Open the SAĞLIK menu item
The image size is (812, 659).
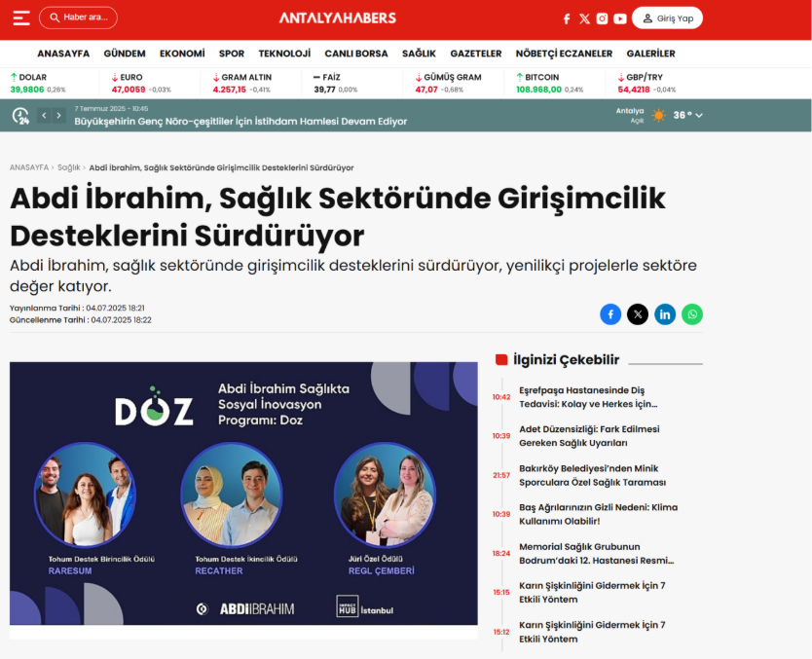coord(419,54)
